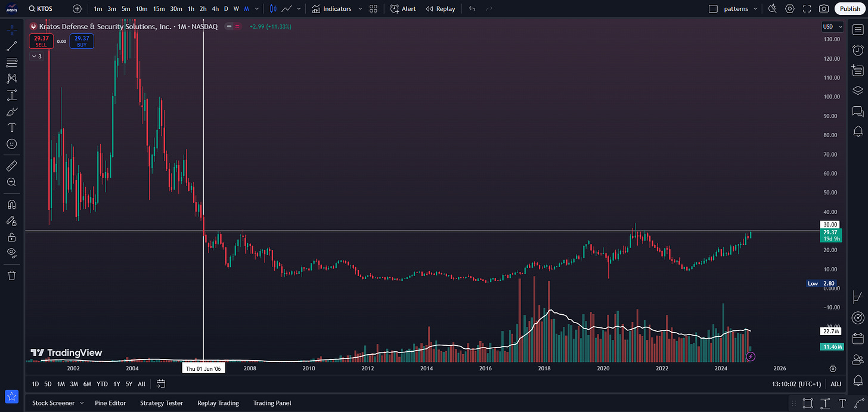Screen dimensions: 868x412
Task: Click the Publish button
Action: pos(850,9)
